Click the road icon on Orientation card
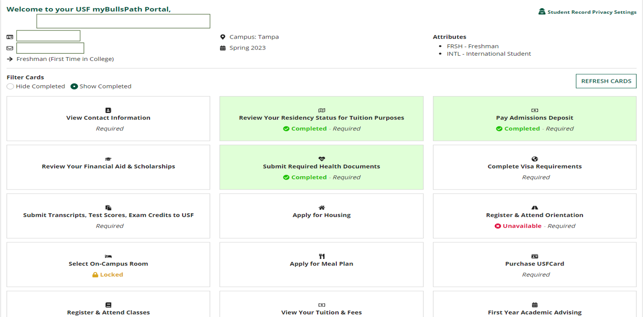The width and height of the screenshot is (644, 317). 534,208
